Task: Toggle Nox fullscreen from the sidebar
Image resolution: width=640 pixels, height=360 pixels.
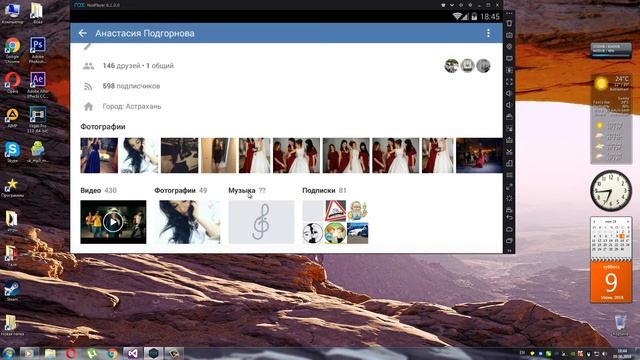Action: click(x=509, y=82)
